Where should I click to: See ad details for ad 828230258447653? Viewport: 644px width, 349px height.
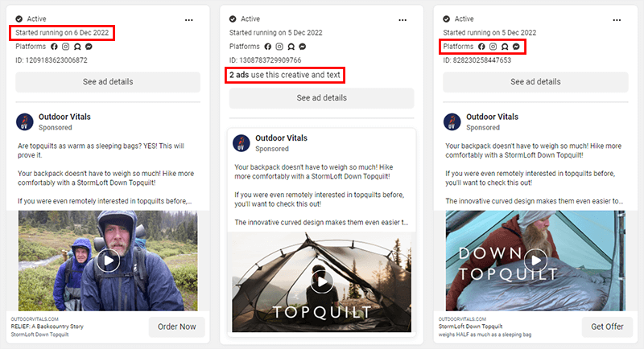535,82
